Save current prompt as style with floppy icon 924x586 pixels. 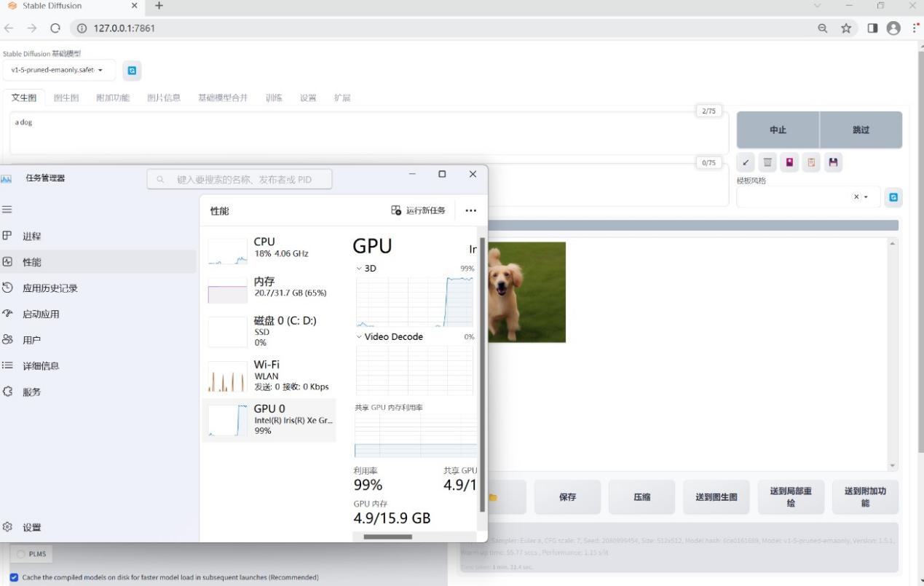coord(833,162)
